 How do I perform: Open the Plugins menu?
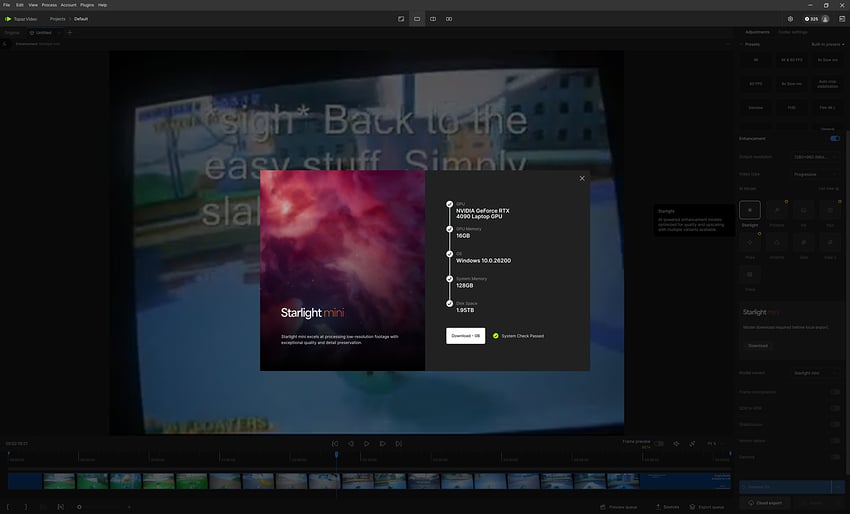[87, 5]
